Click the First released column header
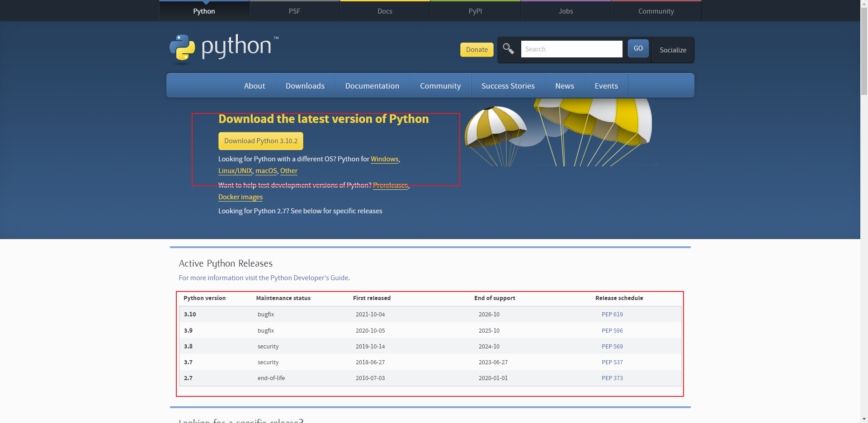 pyautogui.click(x=372, y=298)
